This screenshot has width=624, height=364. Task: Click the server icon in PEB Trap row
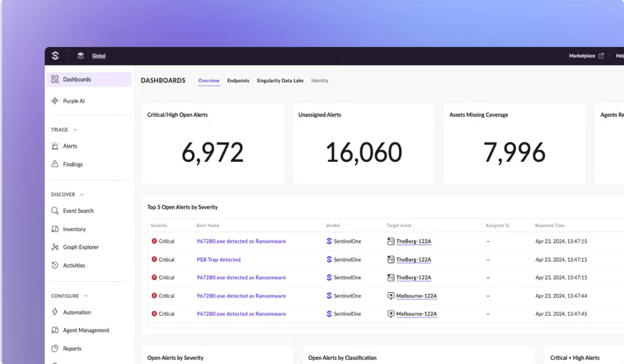pyautogui.click(x=391, y=259)
